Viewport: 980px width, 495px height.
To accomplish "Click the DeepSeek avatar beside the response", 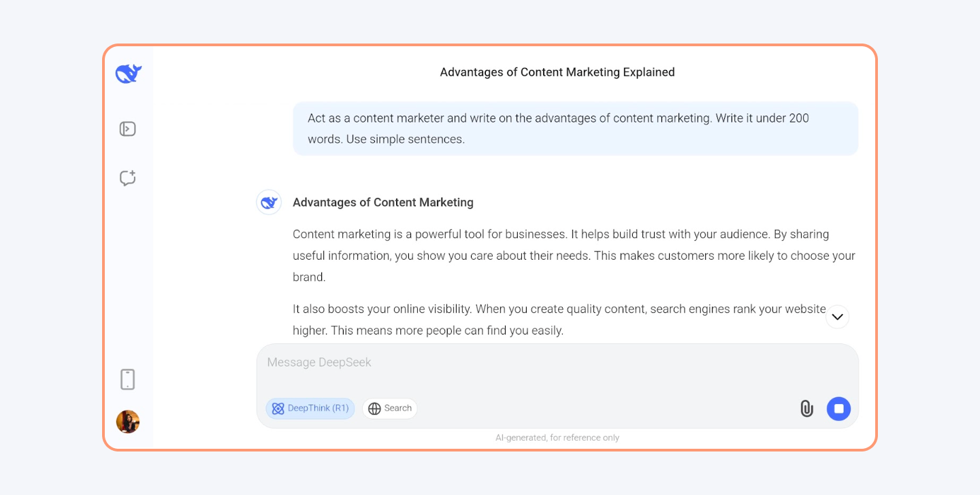I will pyautogui.click(x=269, y=203).
